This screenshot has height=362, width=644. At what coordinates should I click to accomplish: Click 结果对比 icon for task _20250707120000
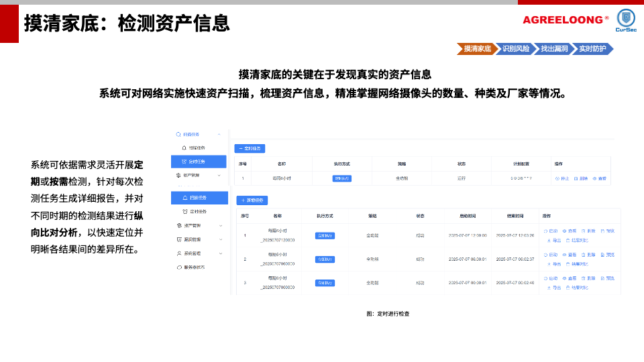tap(568, 241)
